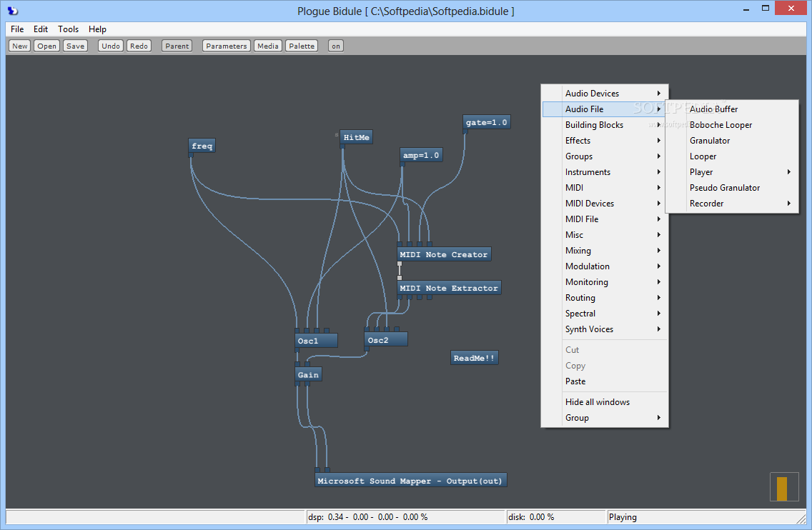Select the ReadMe!! node
This screenshot has height=530, width=812.
475,358
